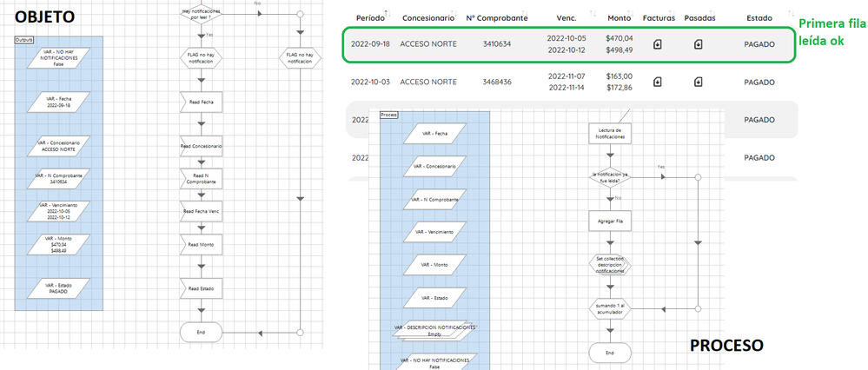Click ACCESO NORTE in the 2022-10-03 row
Image resolution: width=868 pixels, height=370 pixels.
coord(428,82)
